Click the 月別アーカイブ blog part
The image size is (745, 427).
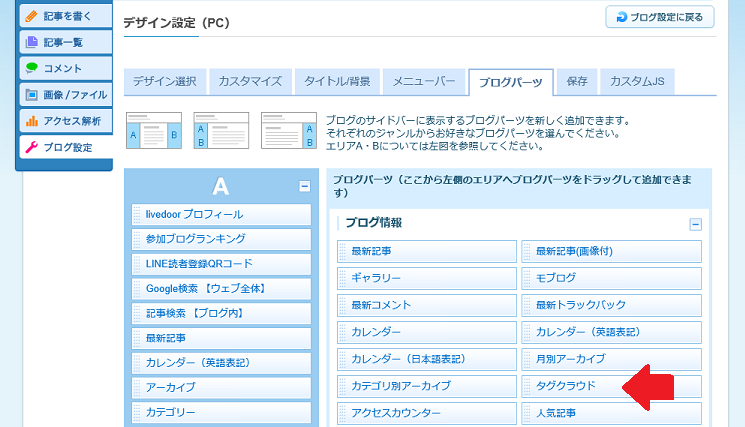tap(611, 360)
